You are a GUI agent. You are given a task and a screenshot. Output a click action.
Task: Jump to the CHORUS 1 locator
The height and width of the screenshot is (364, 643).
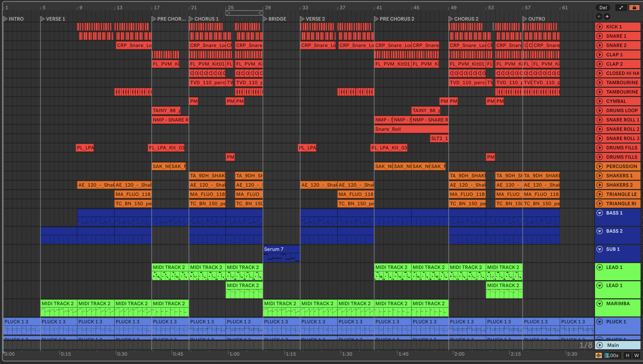191,19
